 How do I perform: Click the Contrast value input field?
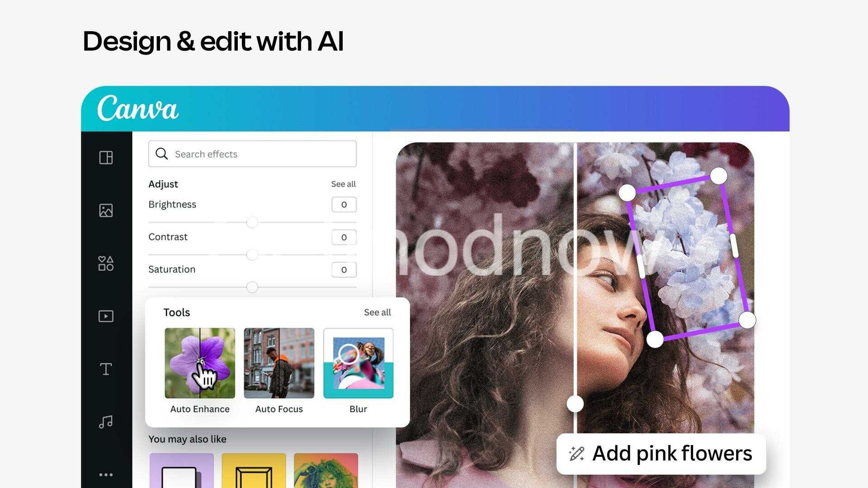(x=343, y=237)
